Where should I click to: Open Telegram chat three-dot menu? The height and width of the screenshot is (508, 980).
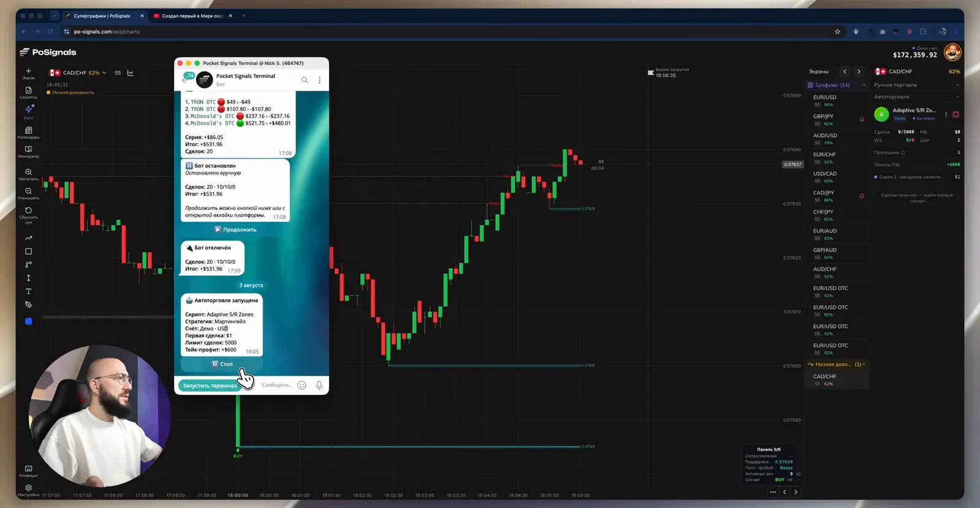click(x=319, y=80)
